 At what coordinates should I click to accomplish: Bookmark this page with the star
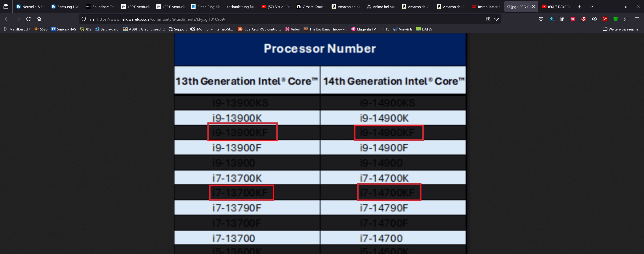(496, 19)
